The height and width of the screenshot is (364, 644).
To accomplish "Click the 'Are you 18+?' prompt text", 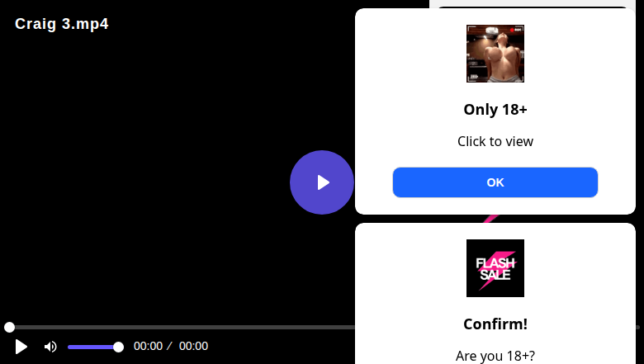I will (x=495, y=356).
